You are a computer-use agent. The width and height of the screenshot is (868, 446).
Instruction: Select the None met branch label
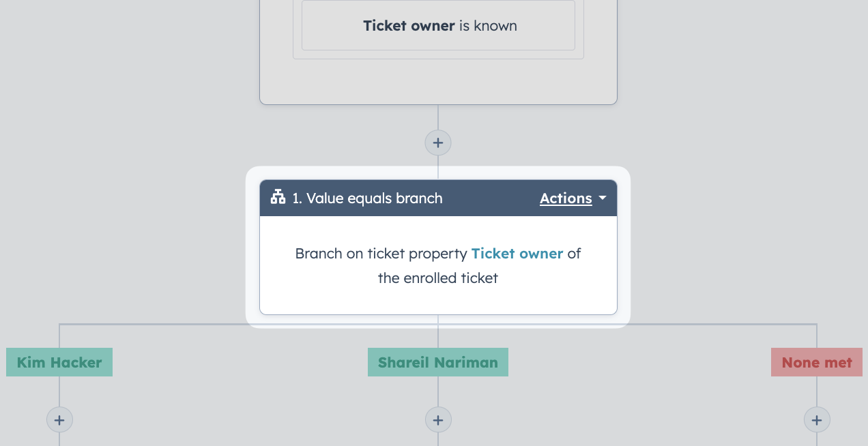(x=817, y=362)
